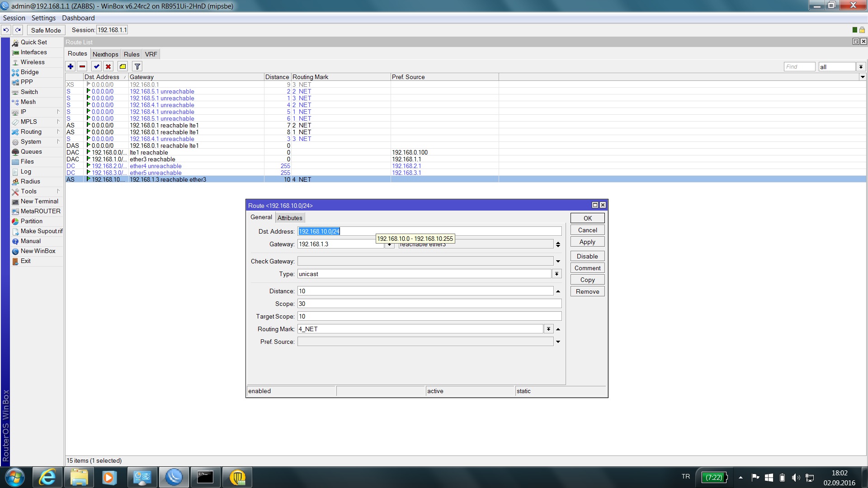Screen dimensions: 868x488
Task: Expand the Check Gateway field
Action: pyautogui.click(x=558, y=261)
